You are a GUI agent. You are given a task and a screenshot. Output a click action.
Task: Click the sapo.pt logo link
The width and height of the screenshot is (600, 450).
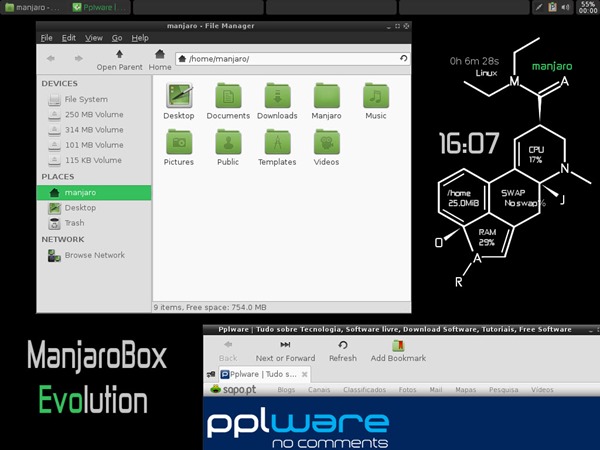click(233, 390)
